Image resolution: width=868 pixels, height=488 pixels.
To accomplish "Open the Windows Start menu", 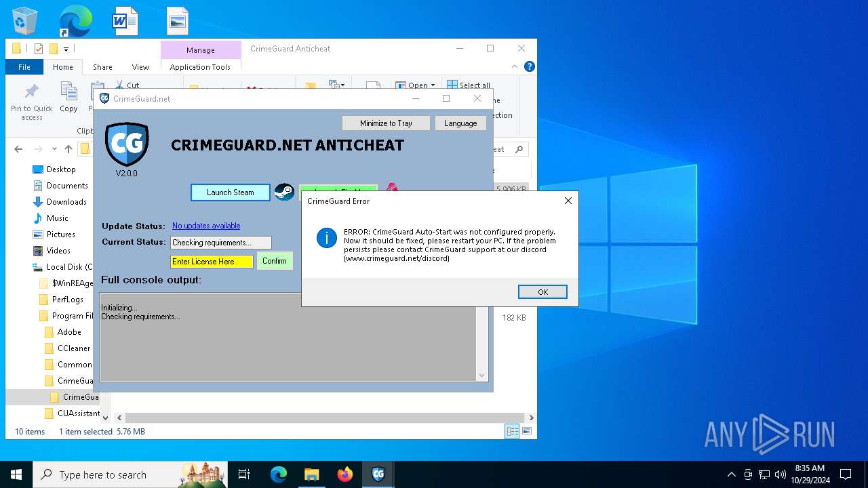I will tap(16, 474).
